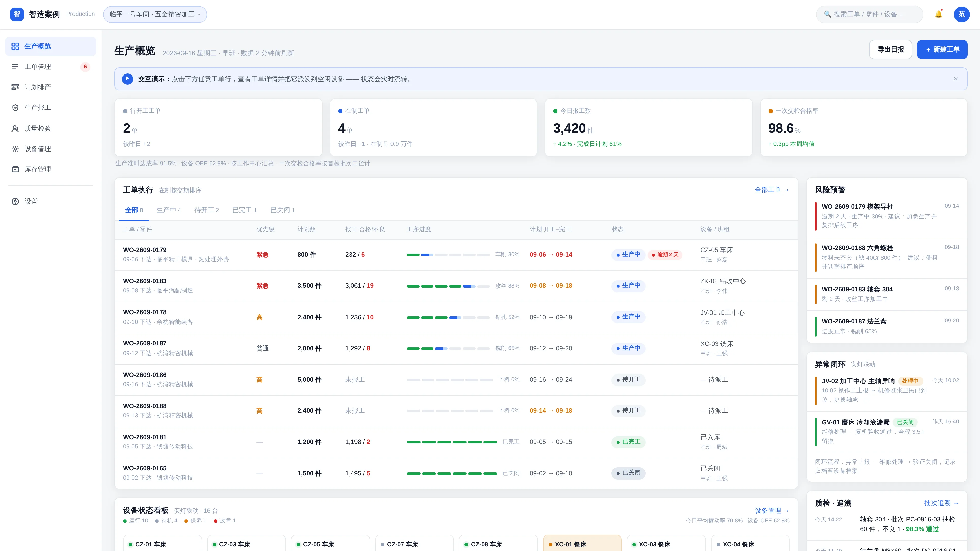980x551 pixels.
Task: Select the 全部 8 tab
Action: click(134, 210)
